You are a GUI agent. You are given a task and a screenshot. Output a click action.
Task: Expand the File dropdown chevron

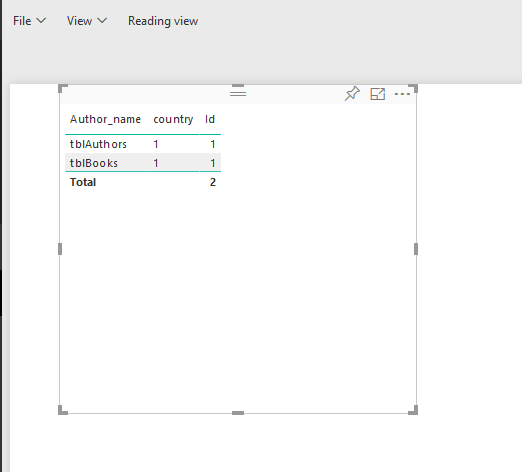41,21
